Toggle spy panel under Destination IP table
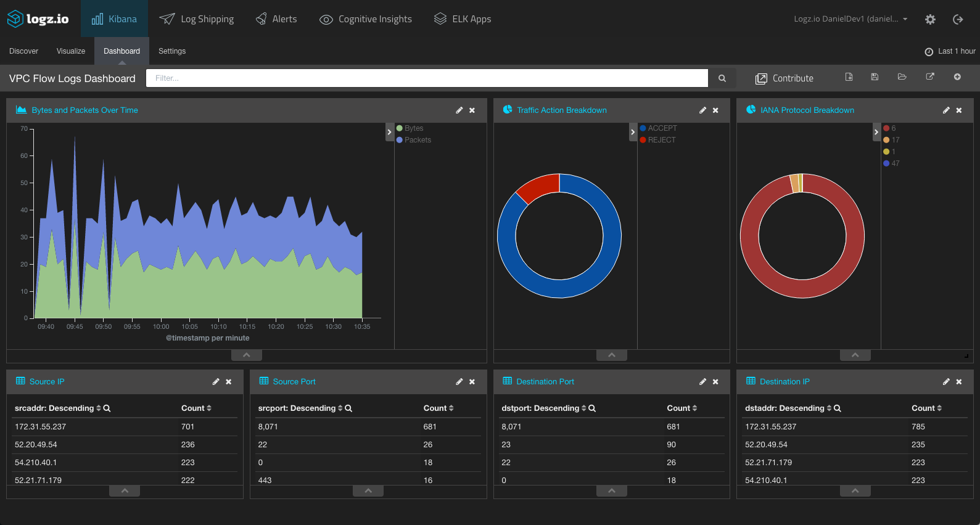Image resolution: width=980 pixels, height=525 pixels. point(855,491)
